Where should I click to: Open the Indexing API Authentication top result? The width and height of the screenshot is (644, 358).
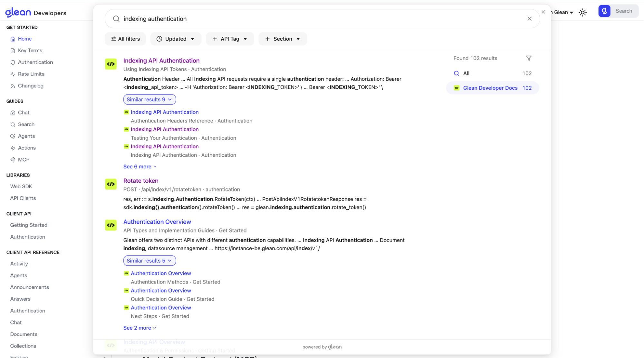(161, 61)
